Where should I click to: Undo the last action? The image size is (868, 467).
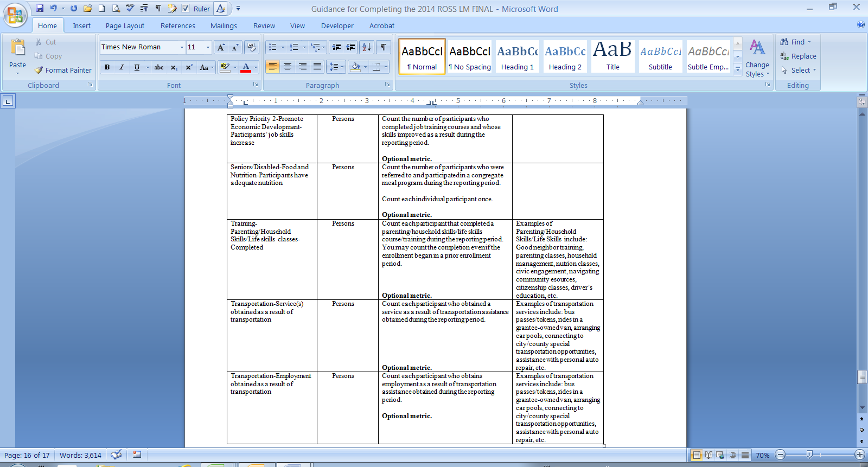click(x=53, y=8)
